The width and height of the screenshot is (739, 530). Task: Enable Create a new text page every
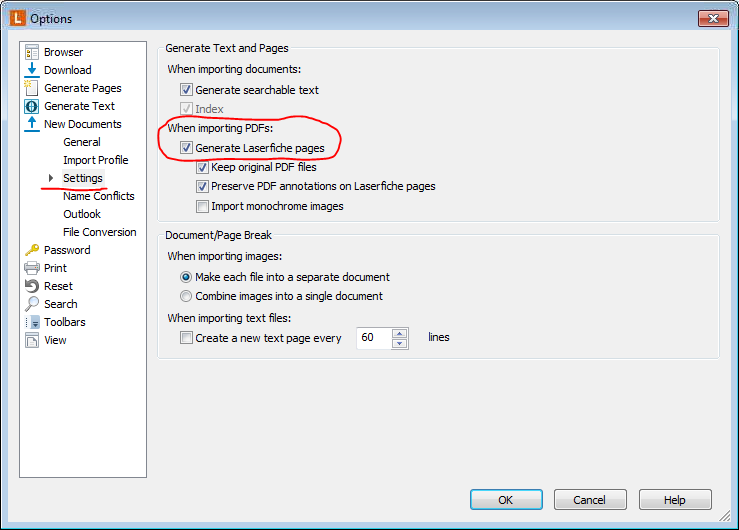point(186,338)
